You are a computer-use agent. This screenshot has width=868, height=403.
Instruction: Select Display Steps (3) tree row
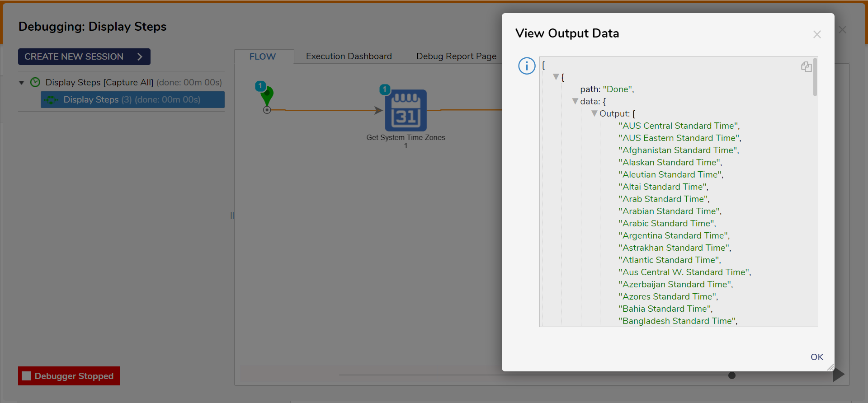click(132, 100)
